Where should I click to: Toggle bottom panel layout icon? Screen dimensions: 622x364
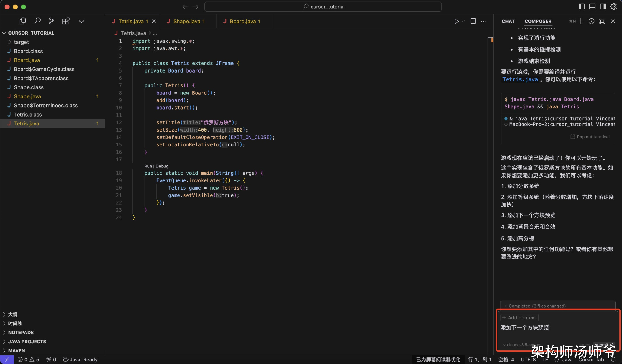[x=592, y=7]
